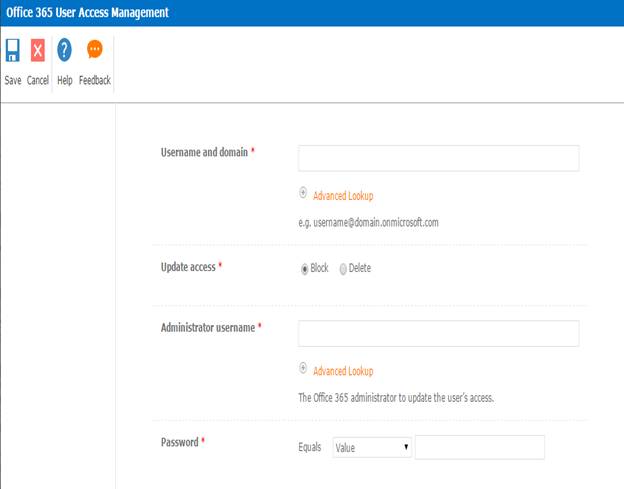Click the Cancel label in toolbar

click(x=38, y=80)
